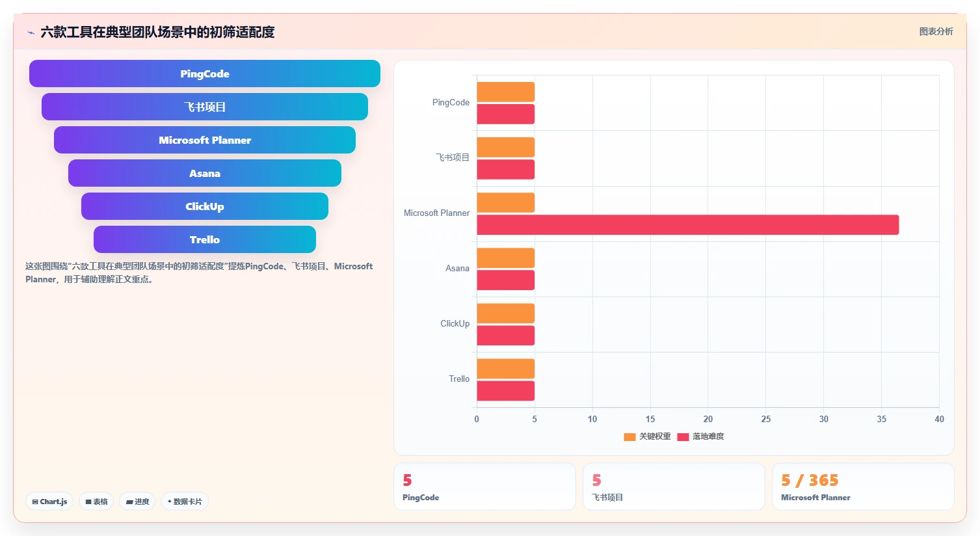Click the long red Microsoft Planner bar
The height and width of the screenshot is (536, 980).
pos(688,225)
